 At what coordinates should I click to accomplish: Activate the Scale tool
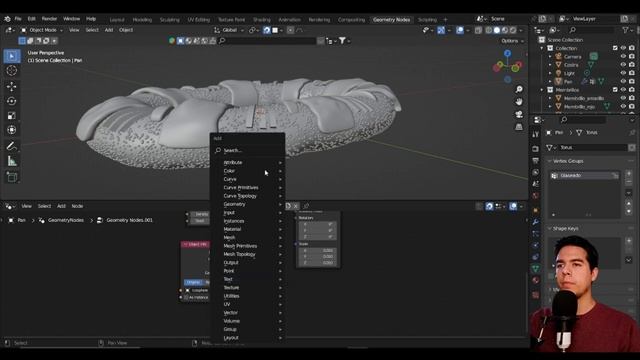click(12, 116)
